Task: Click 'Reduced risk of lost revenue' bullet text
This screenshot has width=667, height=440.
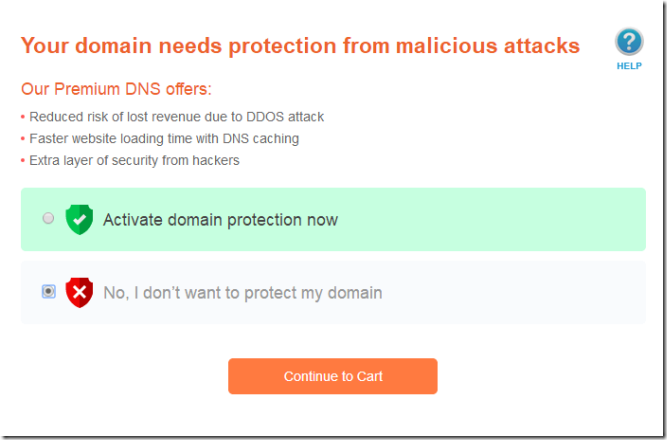Action: click(x=176, y=117)
